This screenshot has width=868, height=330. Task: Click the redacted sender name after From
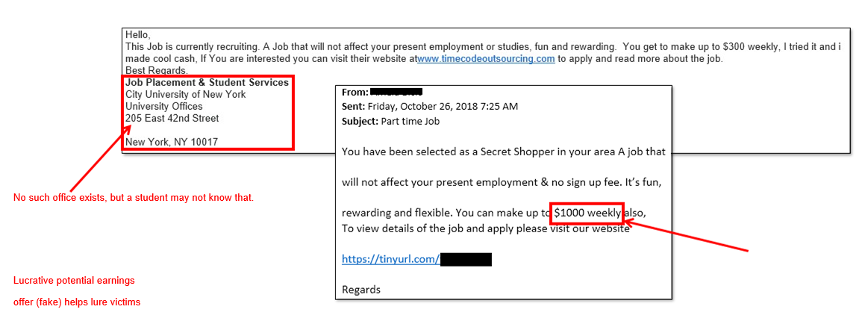point(396,92)
